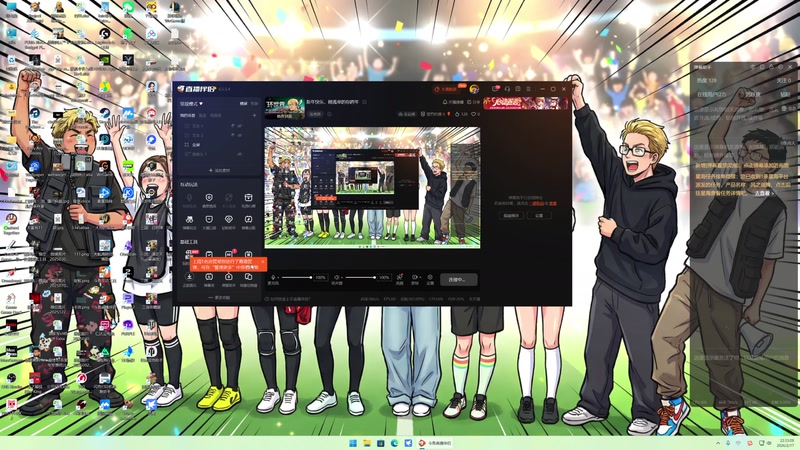Screen dimensions: 800x450
Task: Open Windows Start button
Action: pos(353,443)
